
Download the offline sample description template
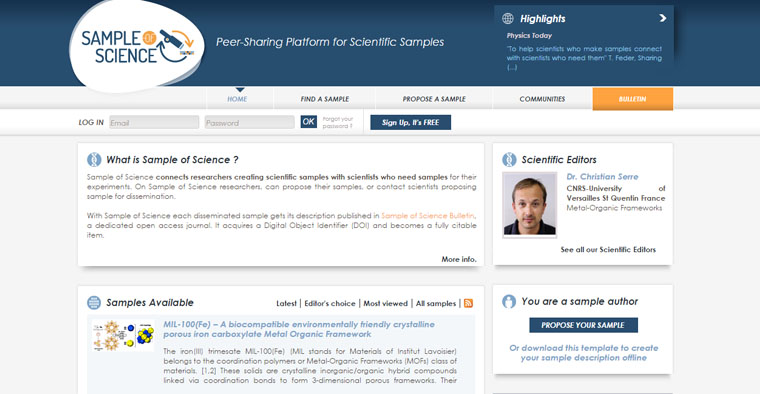pyautogui.click(x=584, y=353)
